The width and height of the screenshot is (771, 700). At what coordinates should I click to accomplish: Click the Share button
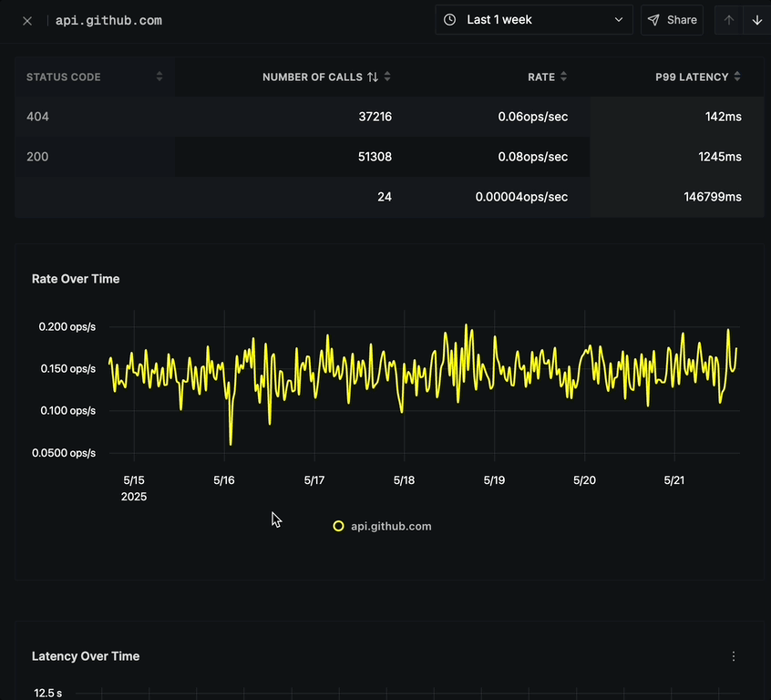pyautogui.click(x=672, y=20)
